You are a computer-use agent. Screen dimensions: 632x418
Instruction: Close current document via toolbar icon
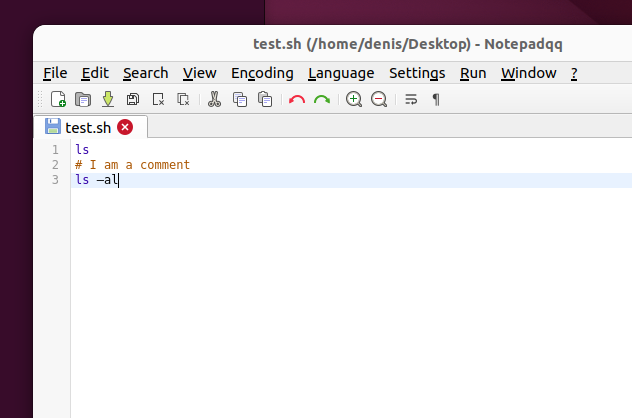(x=158, y=99)
